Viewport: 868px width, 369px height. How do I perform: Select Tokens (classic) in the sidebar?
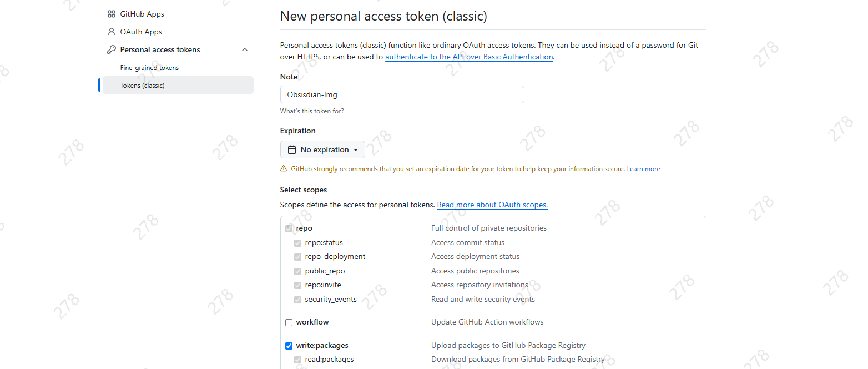tap(142, 86)
